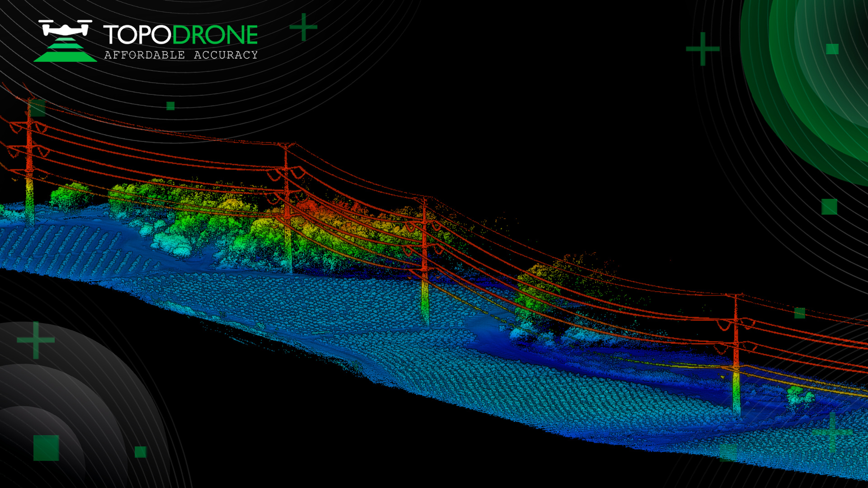Click the green plus near the top-right circle
The height and width of the screenshot is (488, 868).
[x=703, y=49]
